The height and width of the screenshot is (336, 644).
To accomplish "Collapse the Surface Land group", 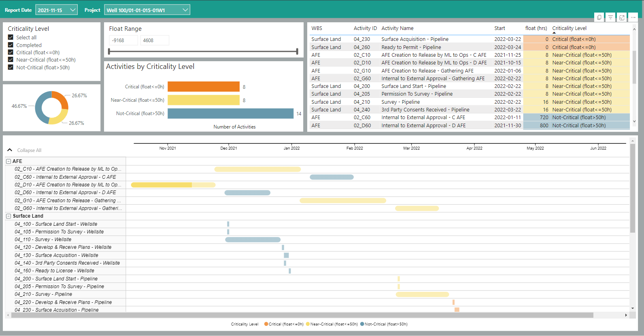I will [9, 216].
